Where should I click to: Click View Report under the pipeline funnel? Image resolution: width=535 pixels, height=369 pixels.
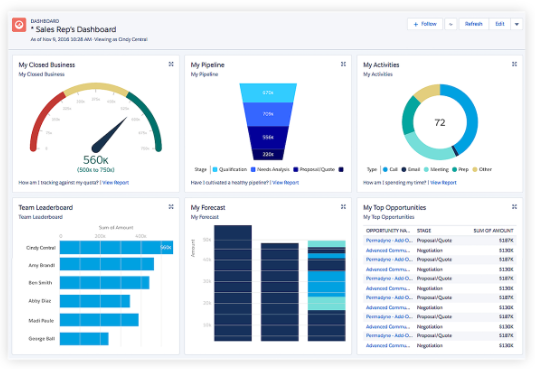286,183
